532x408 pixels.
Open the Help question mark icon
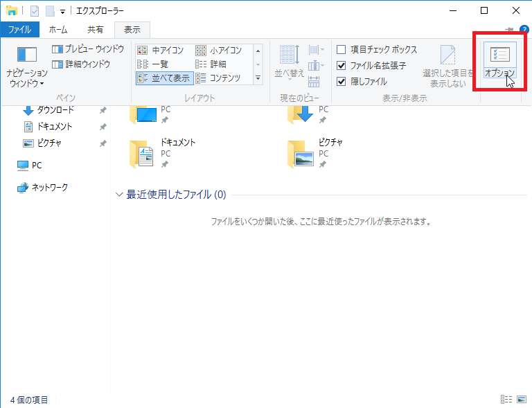[x=524, y=30]
